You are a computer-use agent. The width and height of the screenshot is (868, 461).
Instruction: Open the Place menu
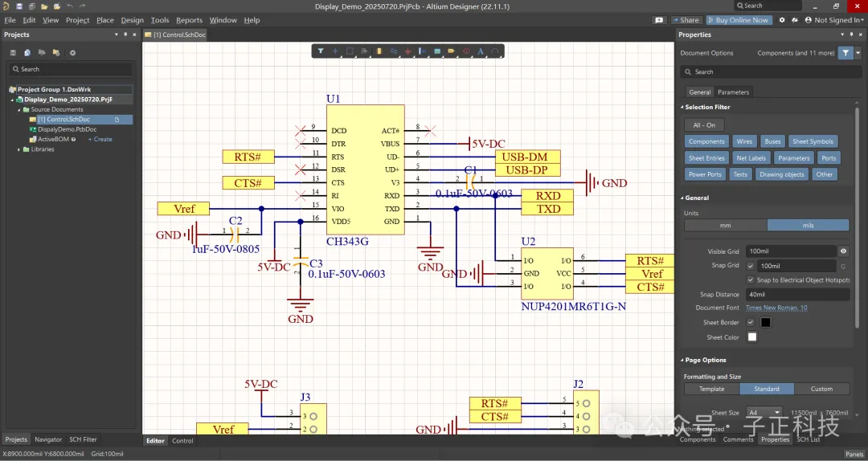[x=105, y=20]
